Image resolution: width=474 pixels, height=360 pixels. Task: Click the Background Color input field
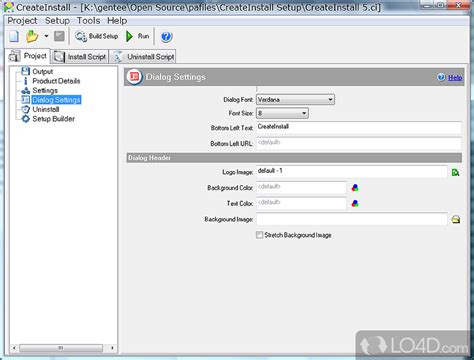[x=301, y=188]
